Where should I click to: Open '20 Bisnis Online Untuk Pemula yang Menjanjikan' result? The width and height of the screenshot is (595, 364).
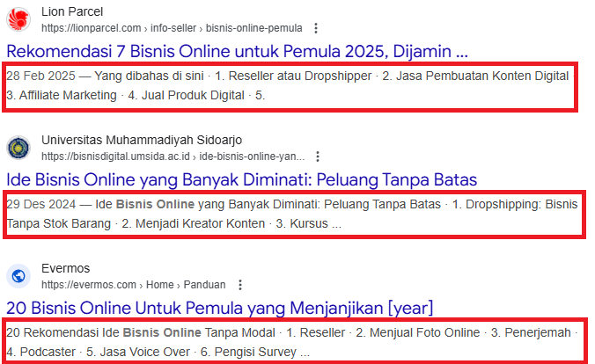coord(220,308)
